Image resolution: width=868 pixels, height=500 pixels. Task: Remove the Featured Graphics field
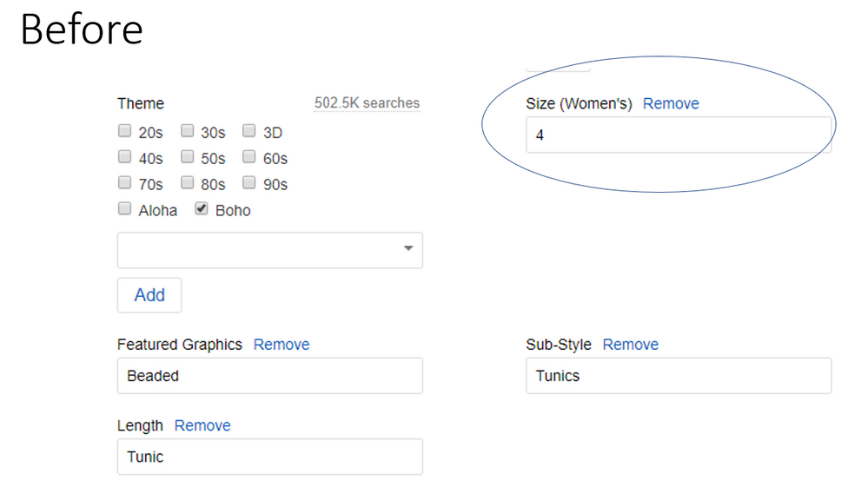point(282,345)
